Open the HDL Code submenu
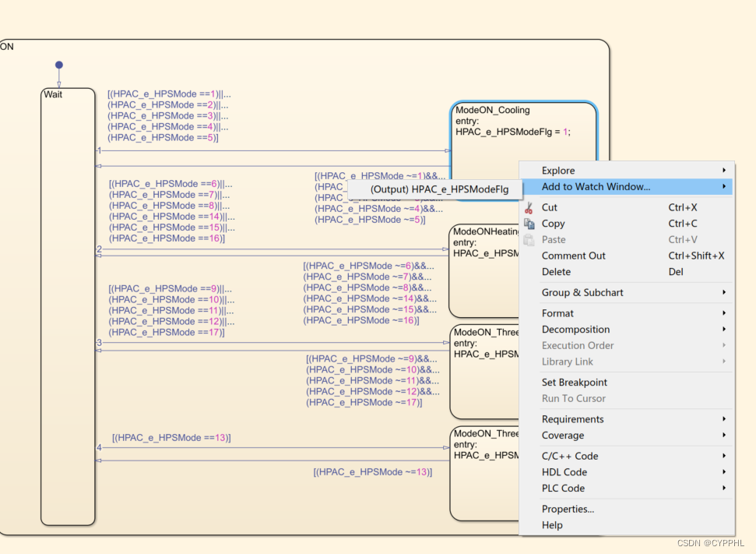Image resolution: width=756 pixels, height=554 pixels. coord(626,472)
